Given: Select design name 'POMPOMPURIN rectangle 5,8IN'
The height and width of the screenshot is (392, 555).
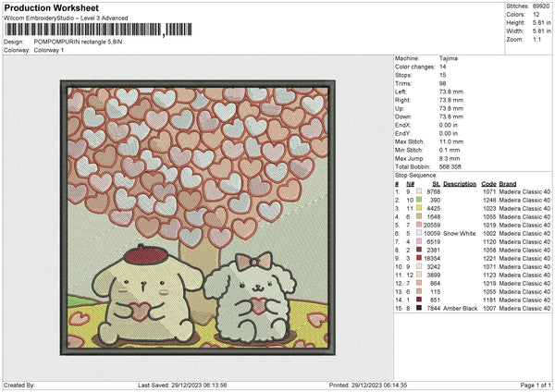Looking at the screenshot, I should point(78,42).
